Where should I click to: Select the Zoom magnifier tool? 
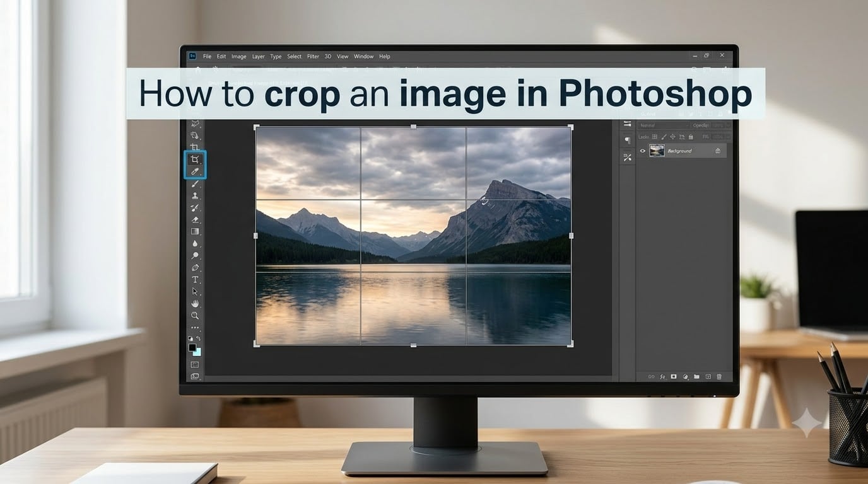pyautogui.click(x=195, y=315)
